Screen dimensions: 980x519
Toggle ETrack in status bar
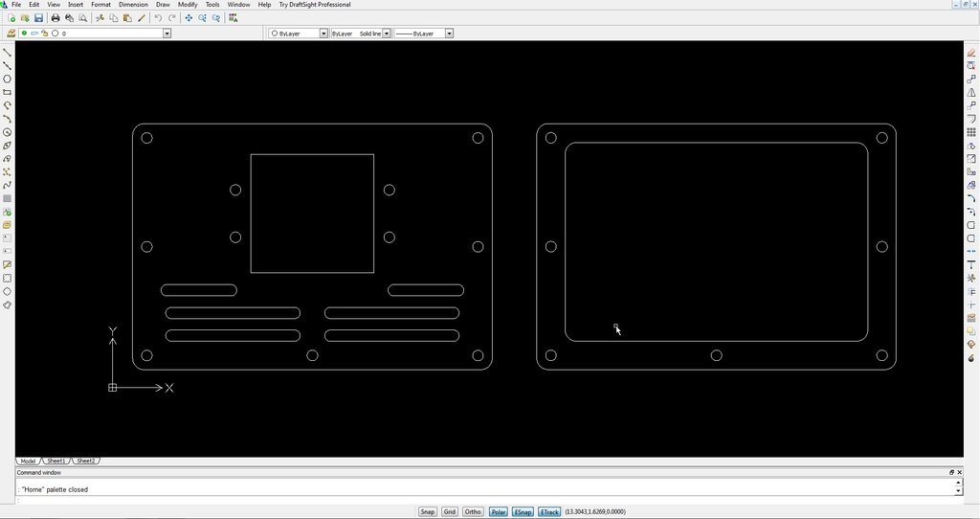[x=548, y=511]
